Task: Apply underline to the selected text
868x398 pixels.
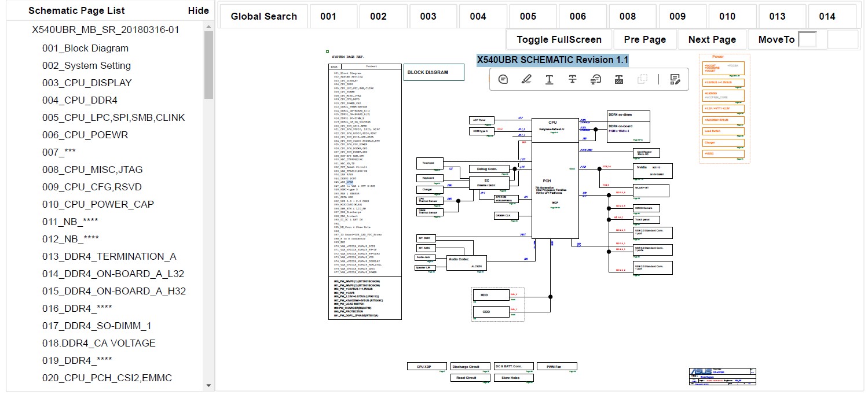Action: coord(549,79)
